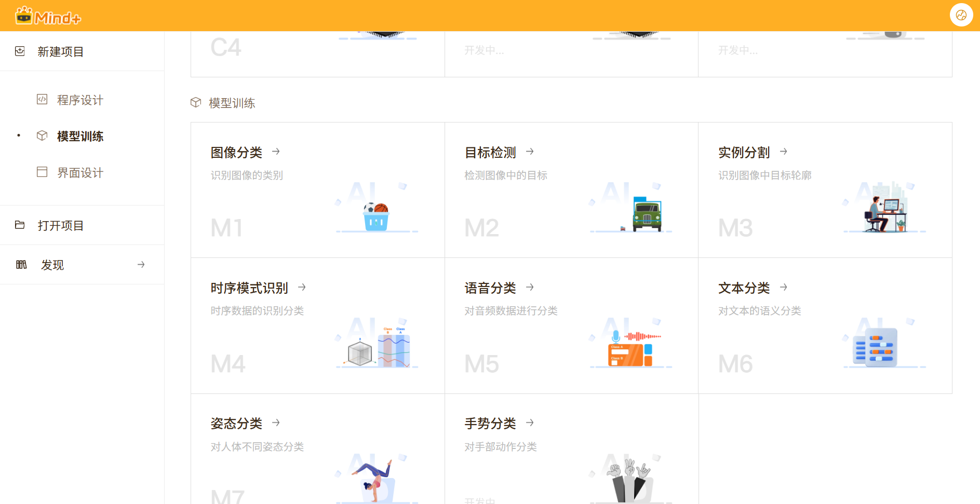Select 界面设计 in the sidebar
This screenshot has width=980, height=504.
click(x=80, y=172)
